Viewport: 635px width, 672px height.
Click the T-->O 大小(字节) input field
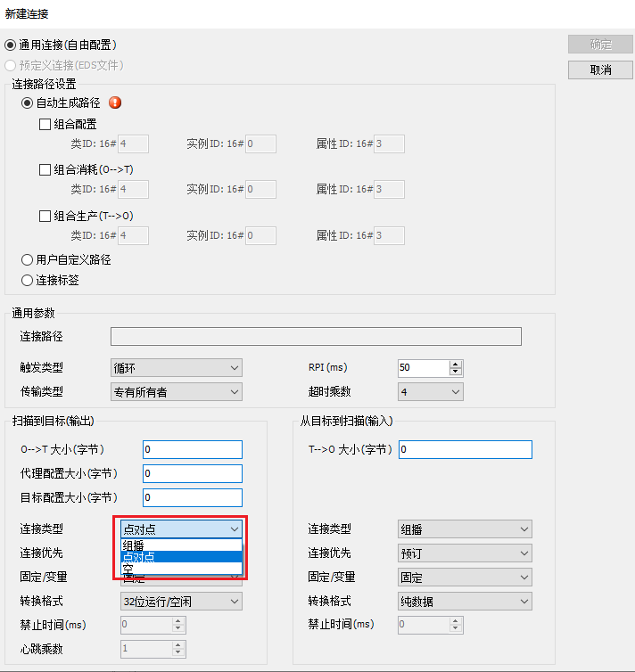tap(465, 449)
